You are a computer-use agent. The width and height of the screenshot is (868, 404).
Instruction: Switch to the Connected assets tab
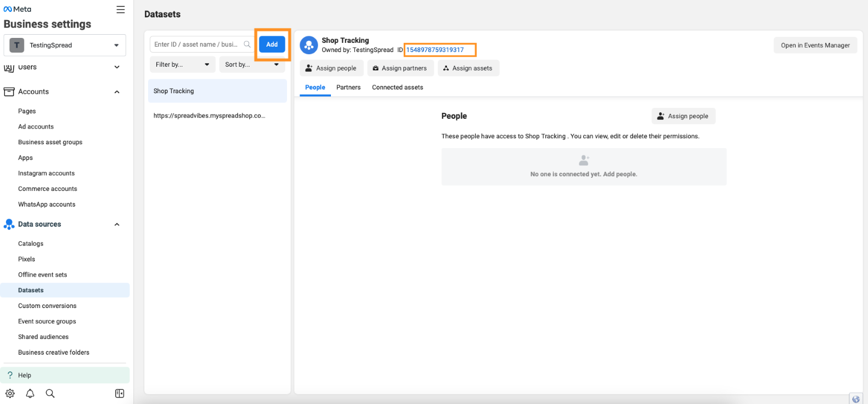pyautogui.click(x=397, y=87)
